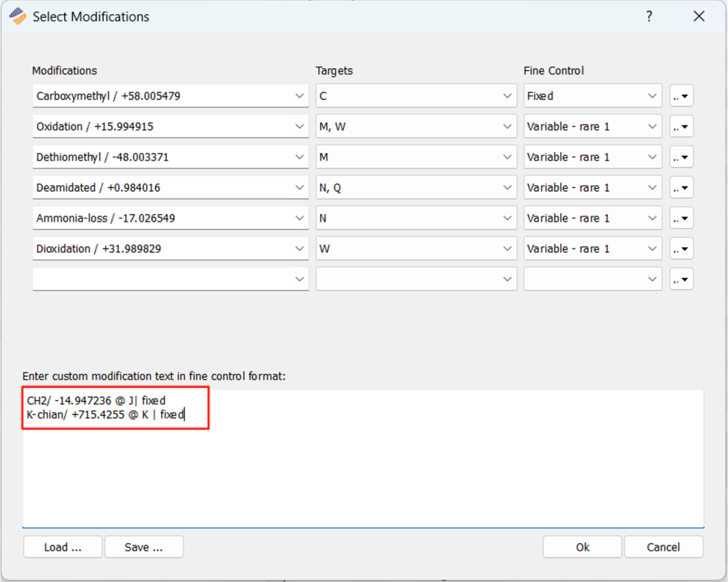Expand the Carboxymethyl modification dropdown
Screen dimensions: 728x582
pos(300,96)
